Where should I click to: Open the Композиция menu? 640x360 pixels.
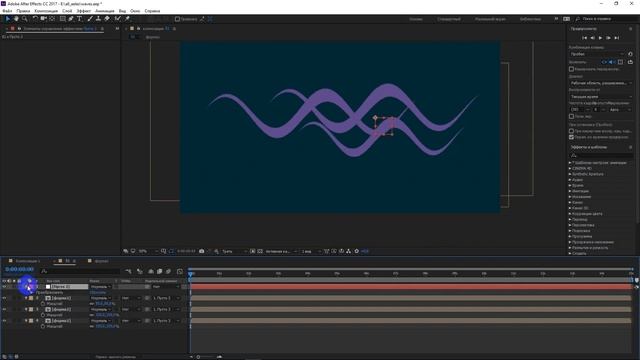[46, 11]
